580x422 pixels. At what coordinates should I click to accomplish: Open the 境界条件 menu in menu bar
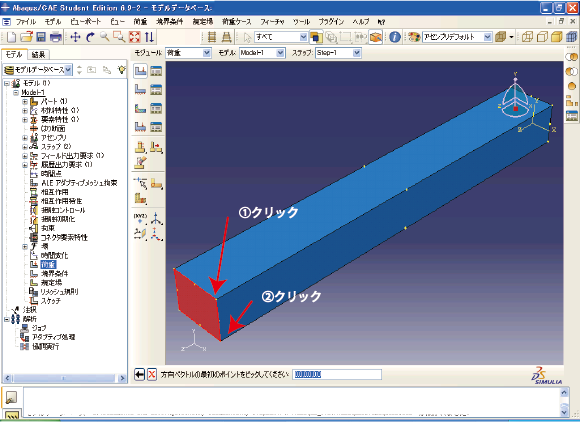[x=170, y=22]
